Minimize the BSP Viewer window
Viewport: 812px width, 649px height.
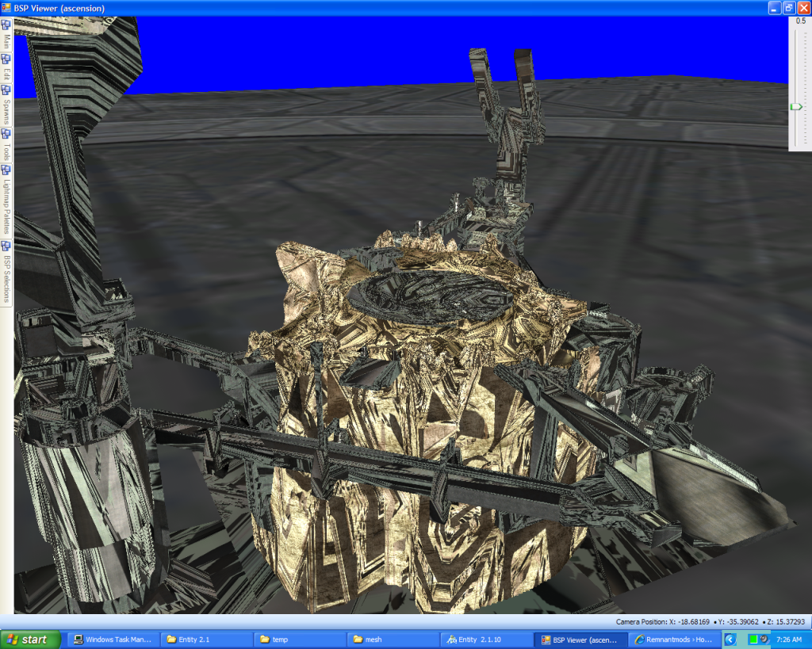point(774,8)
